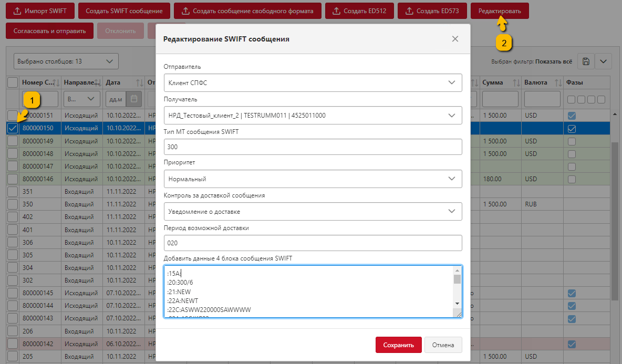Click the save filter floppy-disk icon
The height and width of the screenshot is (364, 622).
586,61
